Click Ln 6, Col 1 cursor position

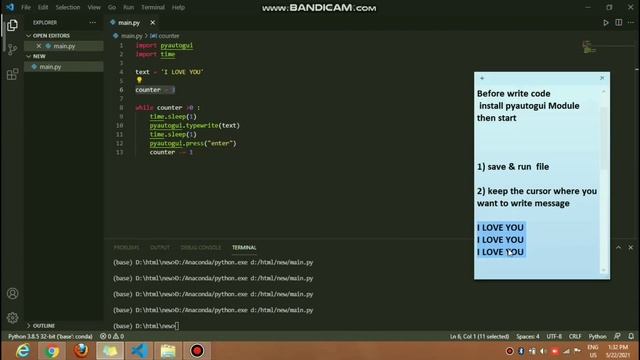click(x=480, y=337)
